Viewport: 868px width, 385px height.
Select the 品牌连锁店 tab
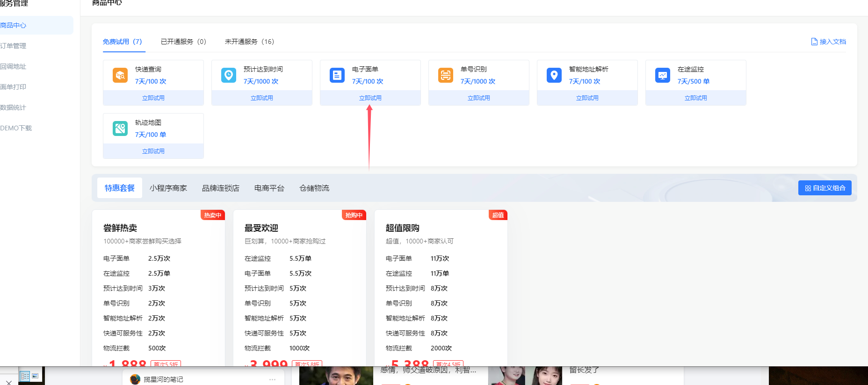[221, 188]
